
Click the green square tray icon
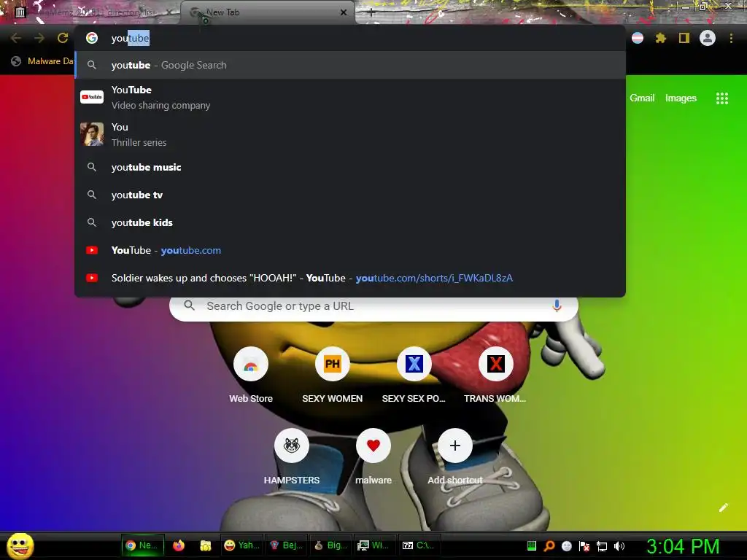click(532, 546)
